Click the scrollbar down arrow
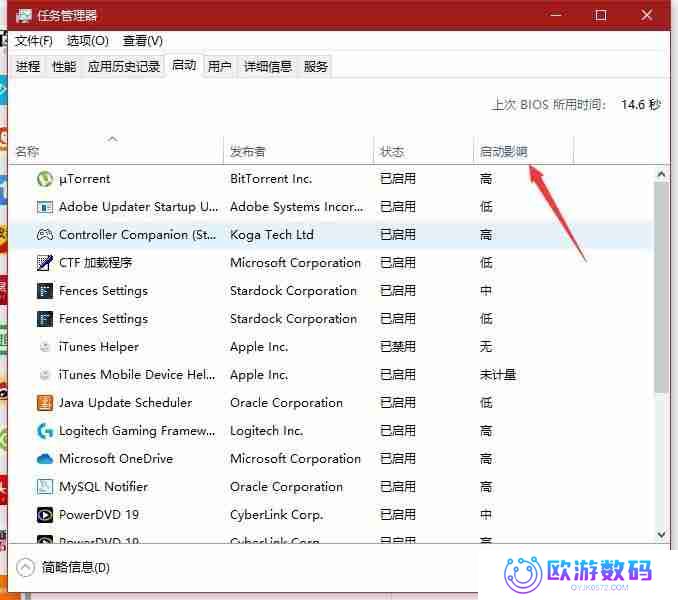Screen dimensions: 678x600 (x=661, y=535)
